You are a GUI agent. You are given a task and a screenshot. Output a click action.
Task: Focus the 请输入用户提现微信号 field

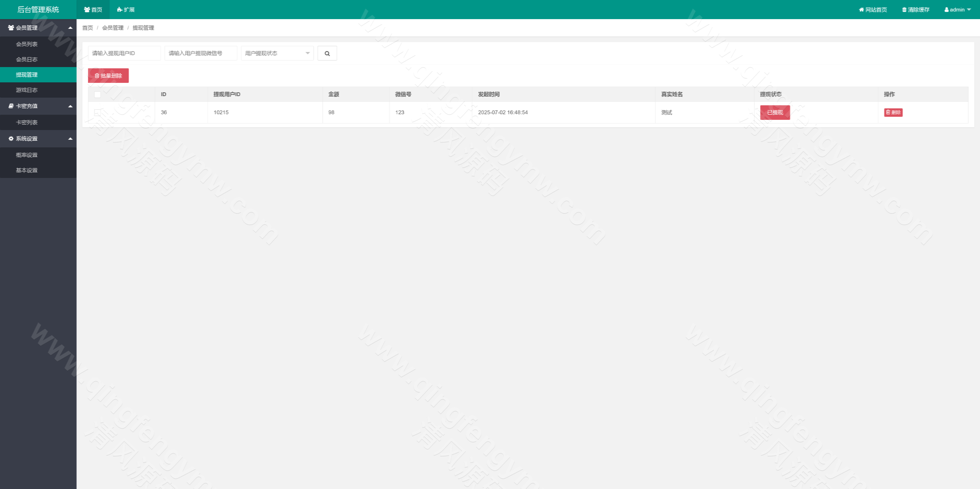pos(201,53)
